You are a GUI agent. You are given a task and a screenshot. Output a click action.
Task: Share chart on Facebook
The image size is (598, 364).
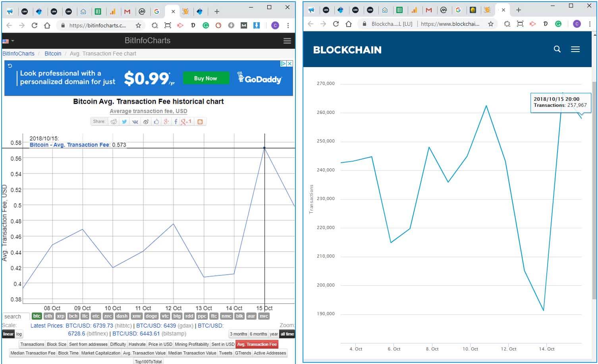[176, 122]
